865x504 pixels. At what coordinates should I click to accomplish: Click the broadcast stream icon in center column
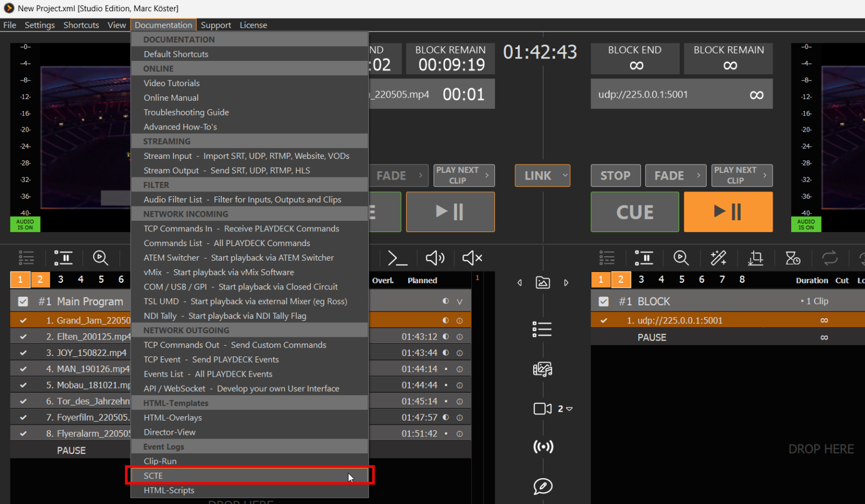pos(543,447)
